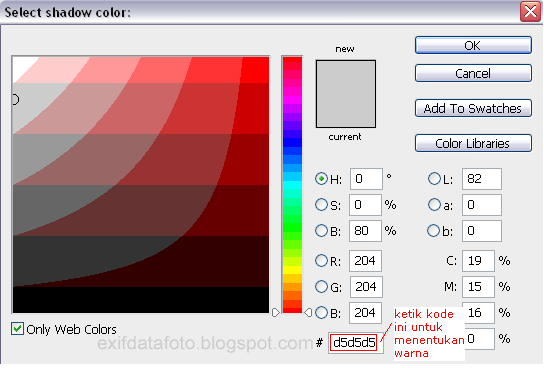Click the Lab 'b' value field
544x368 pixels.
[482, 231]
